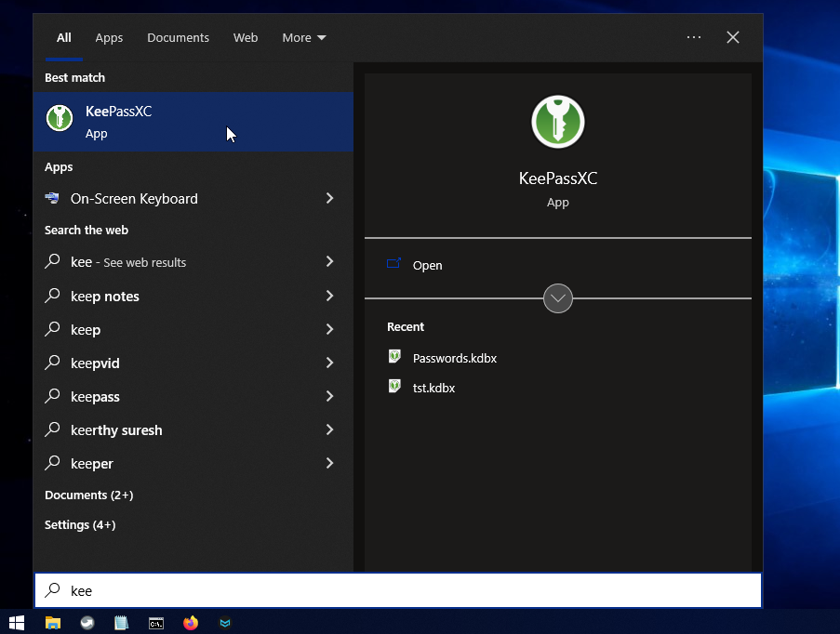Launch Firefox from the taskbar
This screenshot has width=840, height=634.
coord(190,623)
